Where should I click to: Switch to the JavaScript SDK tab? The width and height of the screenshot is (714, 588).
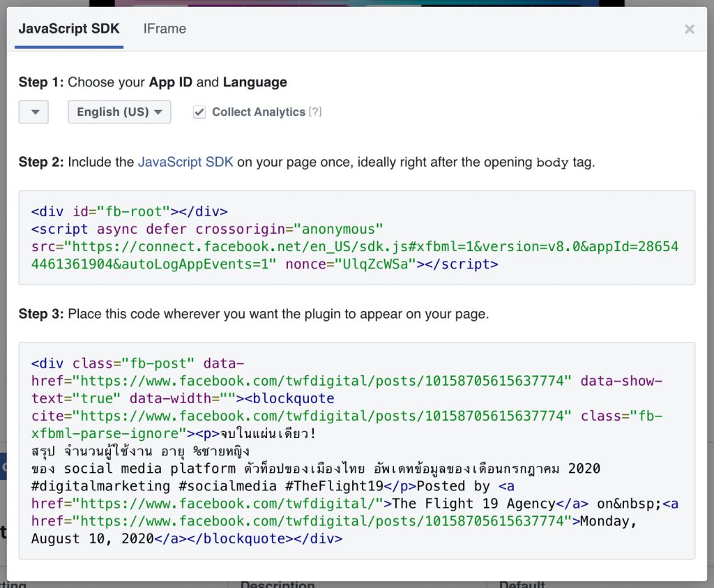pyautogui.click(x=69, y=29)
